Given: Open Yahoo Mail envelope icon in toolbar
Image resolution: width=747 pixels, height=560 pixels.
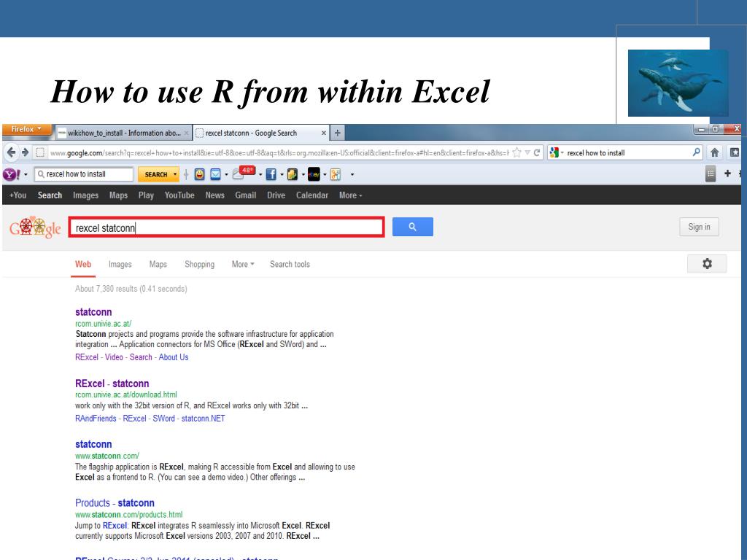Looking at the screenshot, I should (215, 174).
